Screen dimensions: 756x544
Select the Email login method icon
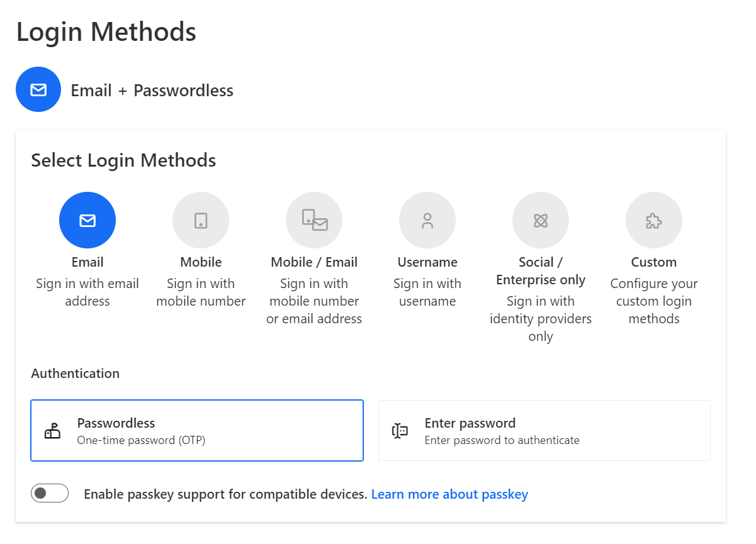pos(87,220)
